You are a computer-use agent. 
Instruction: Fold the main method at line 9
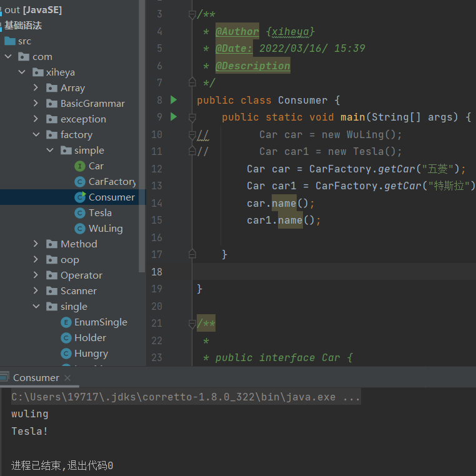click(192, 117)
